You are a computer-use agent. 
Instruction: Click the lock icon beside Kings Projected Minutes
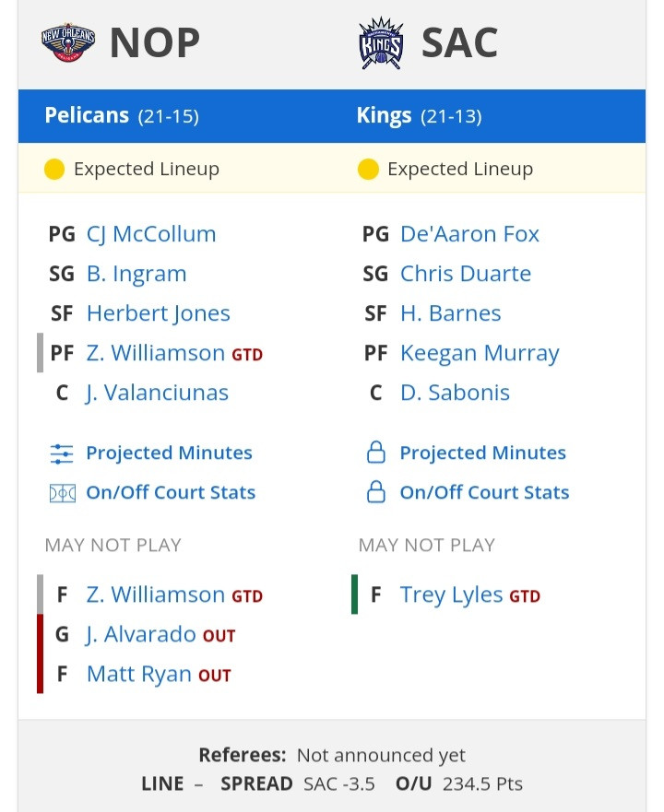tap(375, 453)
